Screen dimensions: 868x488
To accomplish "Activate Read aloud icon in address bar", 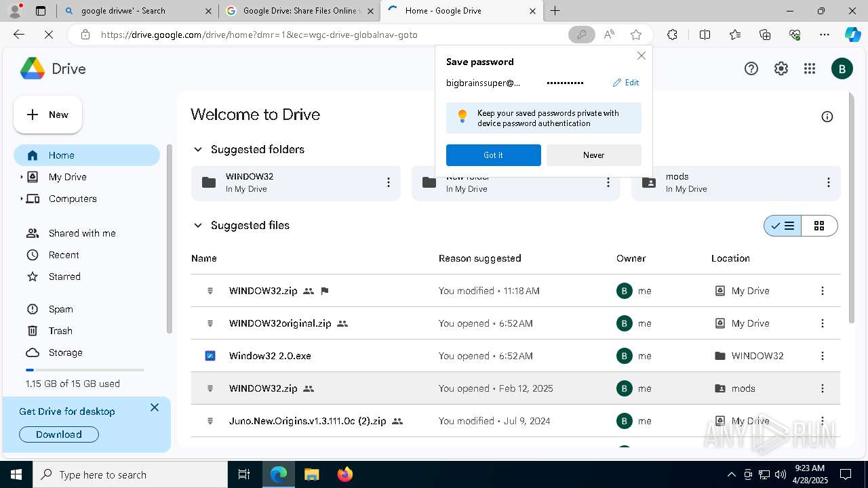I will click(609, 35).
